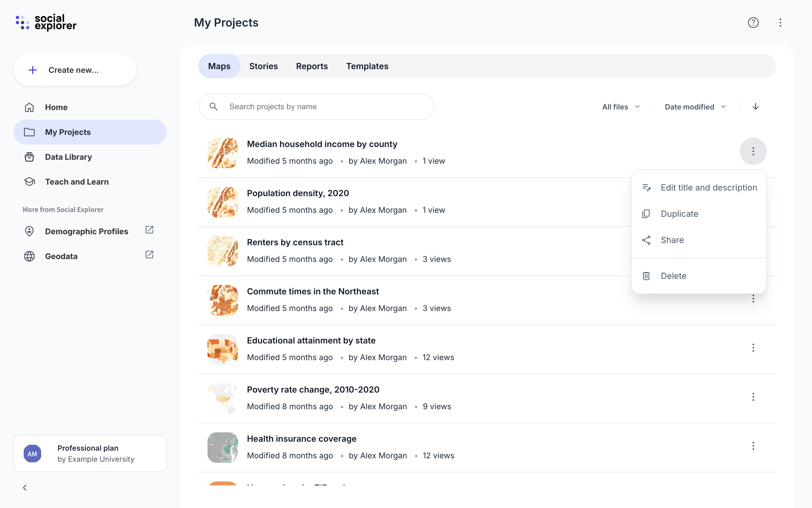Select Edit title and description

699,187
